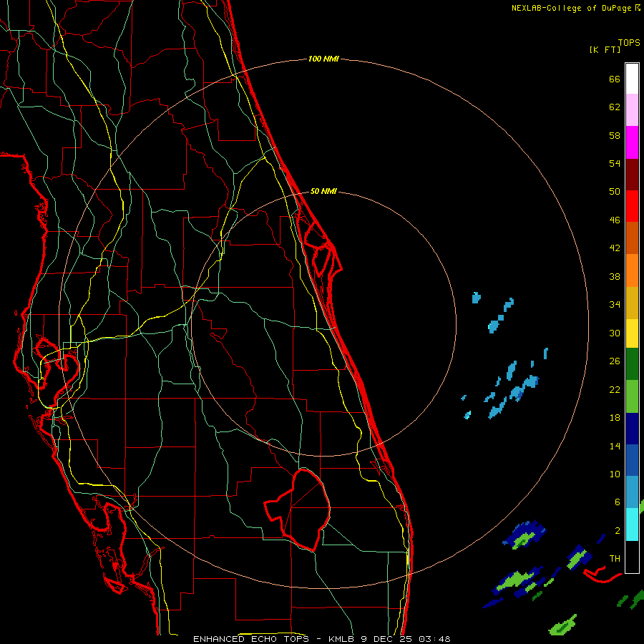Viewport: 644px width, 644px height.
Task: Click the medium blue legend swatch
Action: click(x=632, y=460)
